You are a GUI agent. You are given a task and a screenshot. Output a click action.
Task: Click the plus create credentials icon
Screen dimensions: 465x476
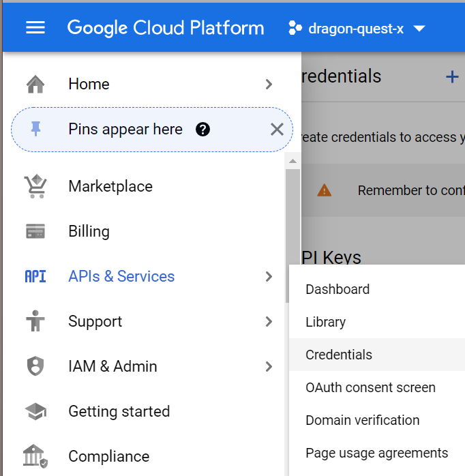click(x=452, y=76)
